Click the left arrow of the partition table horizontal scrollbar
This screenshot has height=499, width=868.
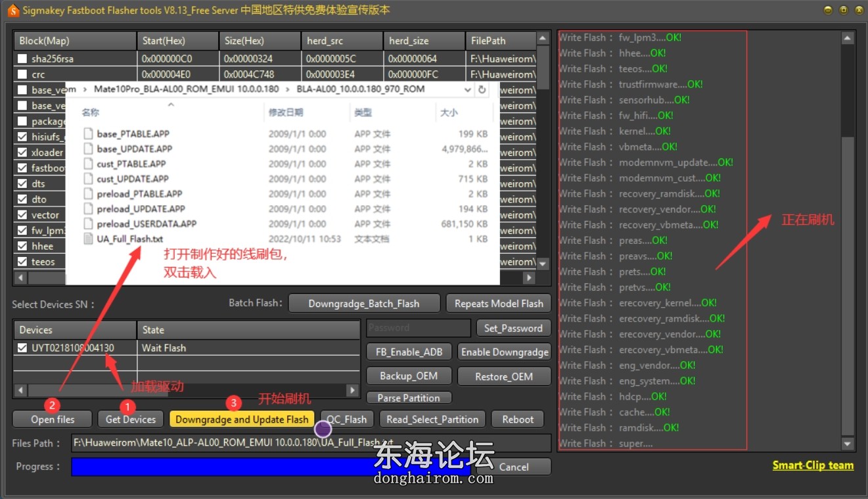click(20, 278)
